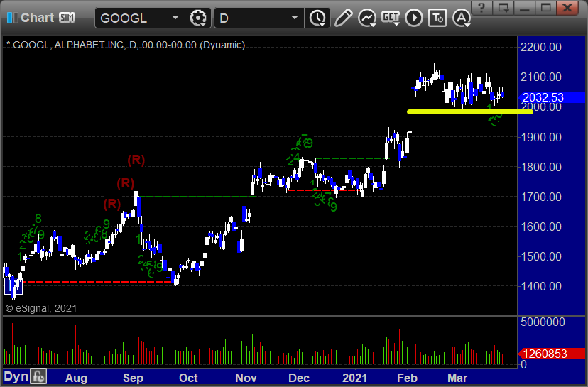Maximize the Chart window
Image resolution: width=588 pixels, height=387 pixels.
545,8
